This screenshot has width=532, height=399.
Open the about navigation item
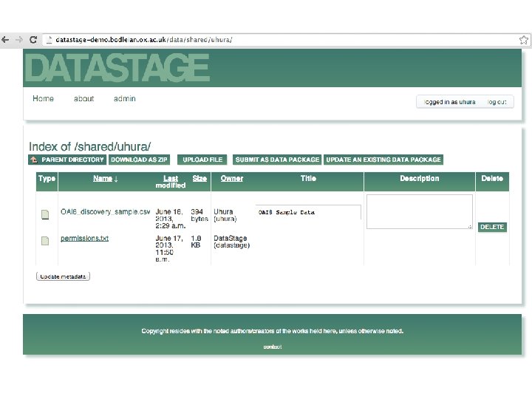[x=83, y=98]
